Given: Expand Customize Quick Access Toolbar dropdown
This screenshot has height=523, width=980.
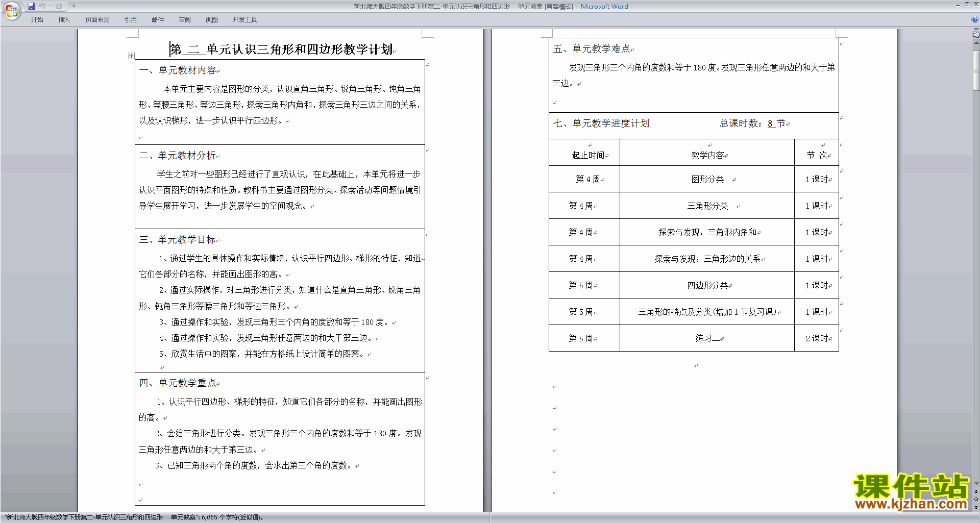Looking at the screenshot, I should 73,6.
